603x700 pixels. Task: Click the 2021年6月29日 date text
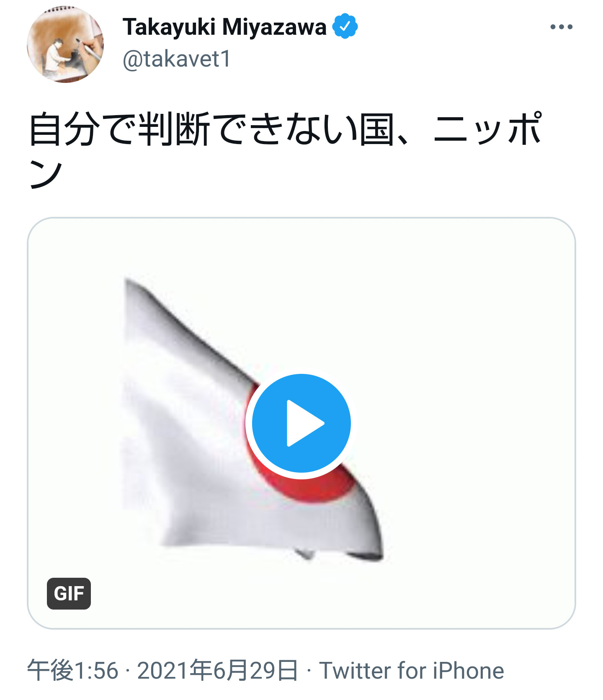(217, 670)
